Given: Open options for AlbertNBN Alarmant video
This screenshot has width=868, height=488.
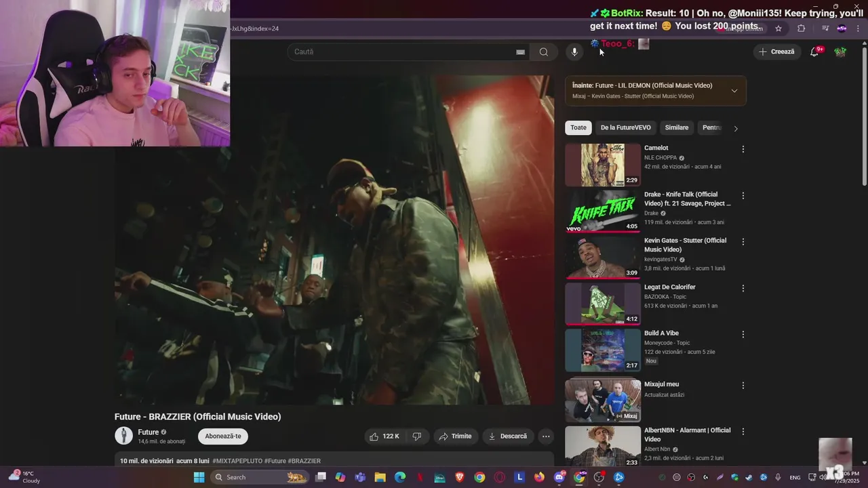Looking at the screenshot, I should [x=743, y=431].
